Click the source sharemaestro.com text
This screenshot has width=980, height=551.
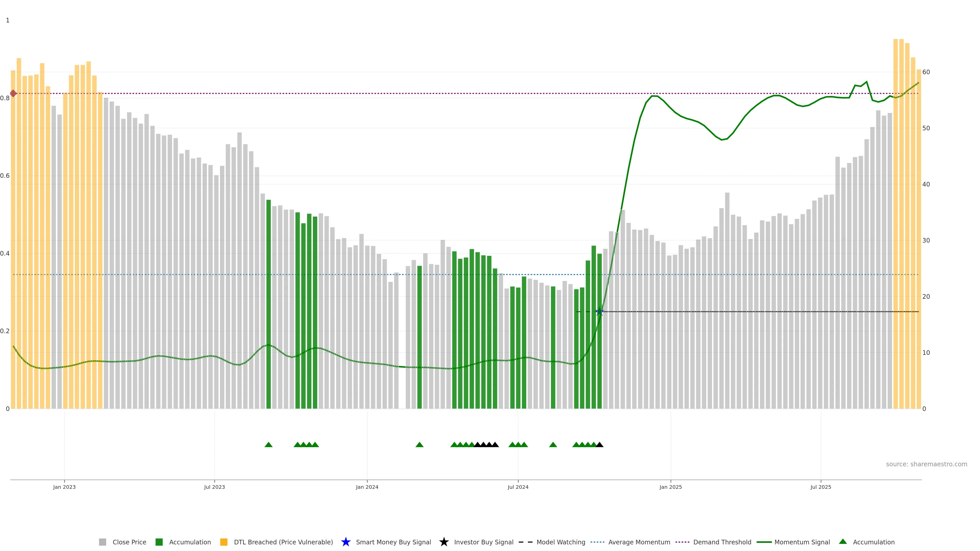pos(926,464)
